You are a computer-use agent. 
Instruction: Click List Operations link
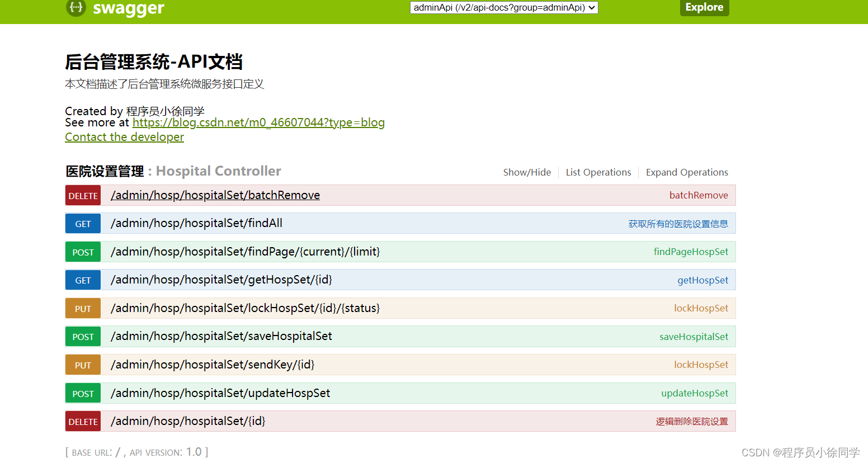(x=598, y=172)
